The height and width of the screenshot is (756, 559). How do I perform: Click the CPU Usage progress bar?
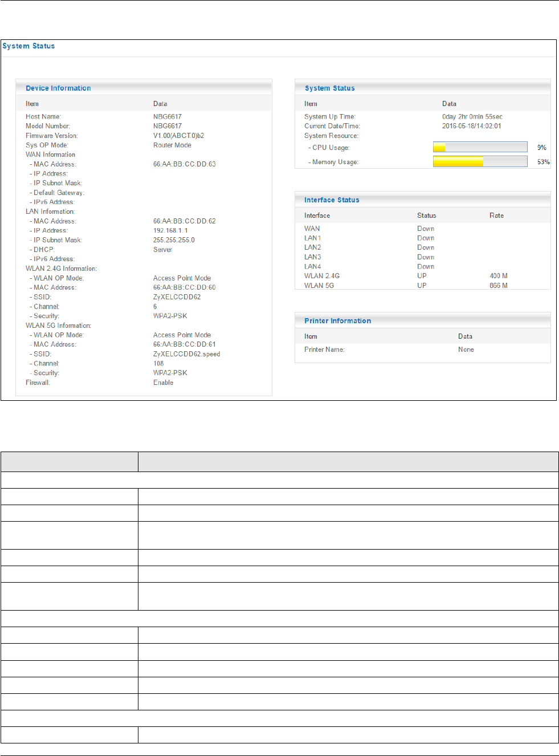coord(480,147)
